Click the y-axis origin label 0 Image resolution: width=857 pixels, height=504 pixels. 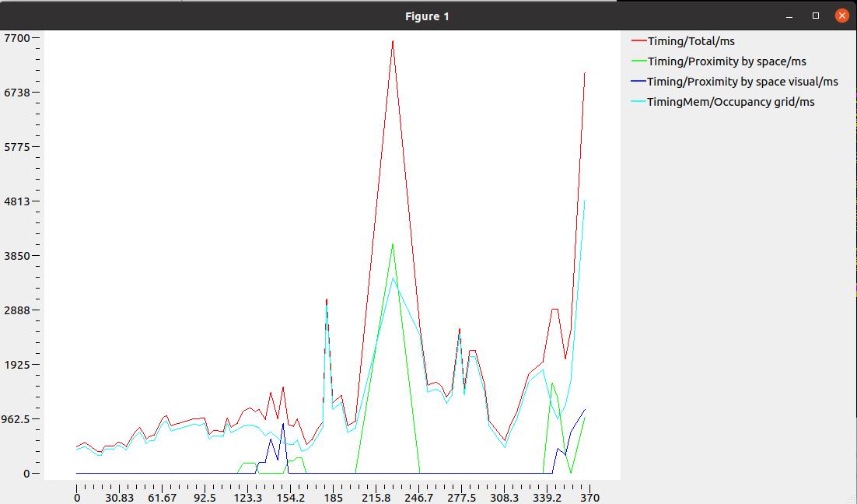click(x=28, y=472)
